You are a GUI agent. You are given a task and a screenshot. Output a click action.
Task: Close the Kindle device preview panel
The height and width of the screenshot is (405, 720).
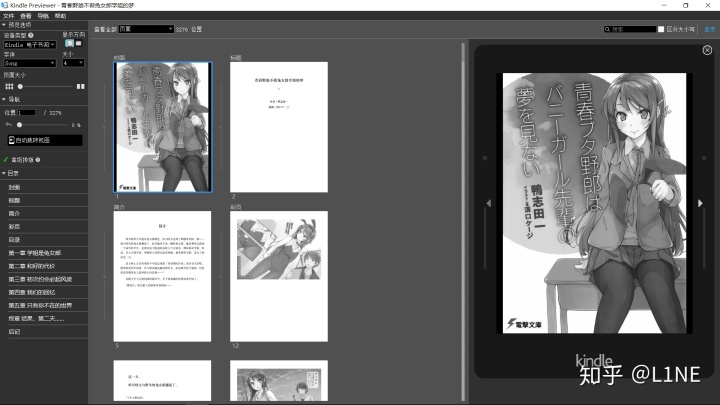(x=707, y=50)
